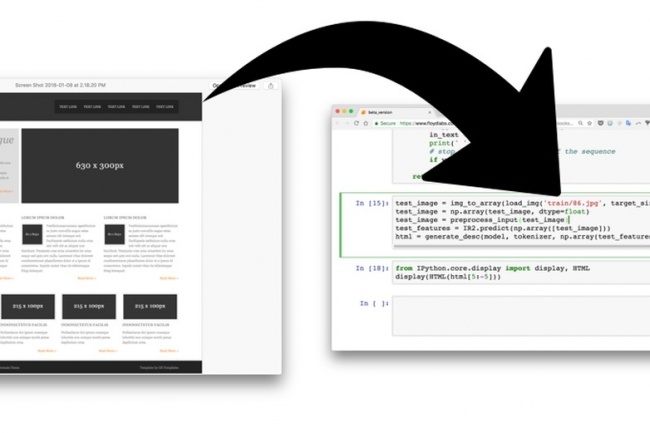The image size is (650, 433).
Task: Click the round extension icon beside Pocket
Action: pos(610,123)
